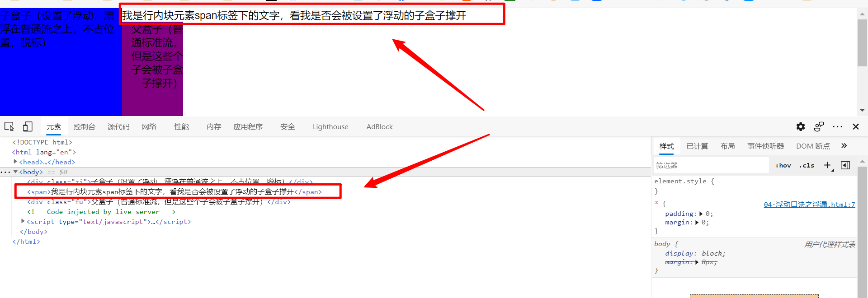This screenshot has width=868, height=298.
Task: Toggle the computed styles sidebar icon
Action: [845, 165]
